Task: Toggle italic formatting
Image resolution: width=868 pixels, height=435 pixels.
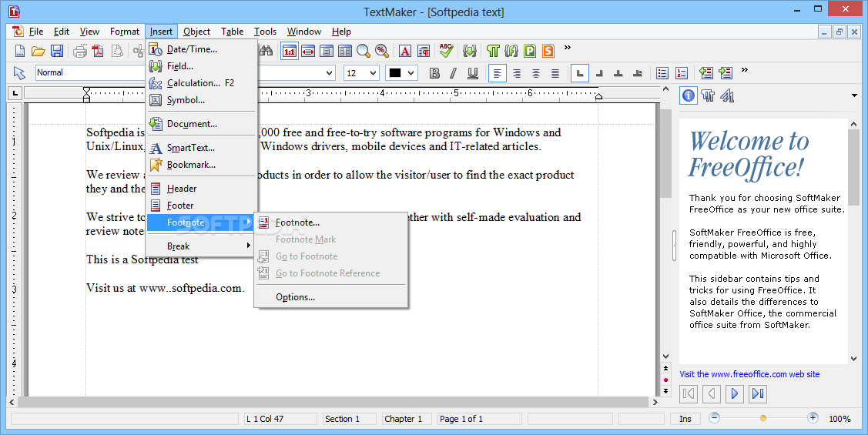Action: [454, 73]
